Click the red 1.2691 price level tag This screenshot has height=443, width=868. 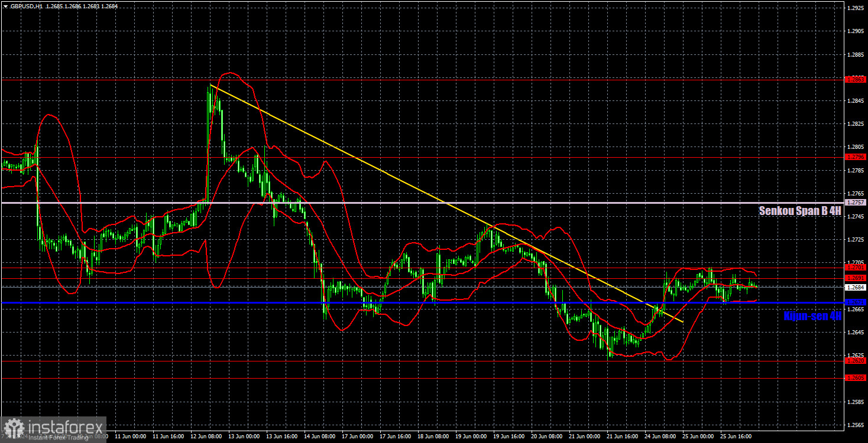856,278
